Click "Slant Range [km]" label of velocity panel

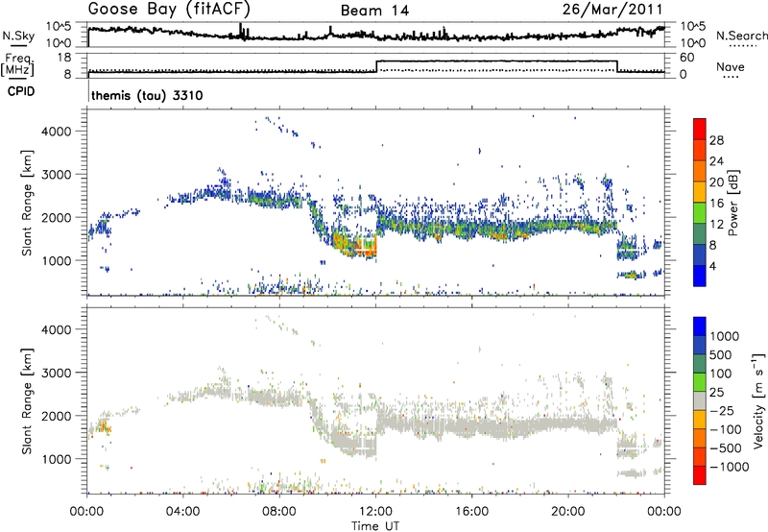(27, 400)
